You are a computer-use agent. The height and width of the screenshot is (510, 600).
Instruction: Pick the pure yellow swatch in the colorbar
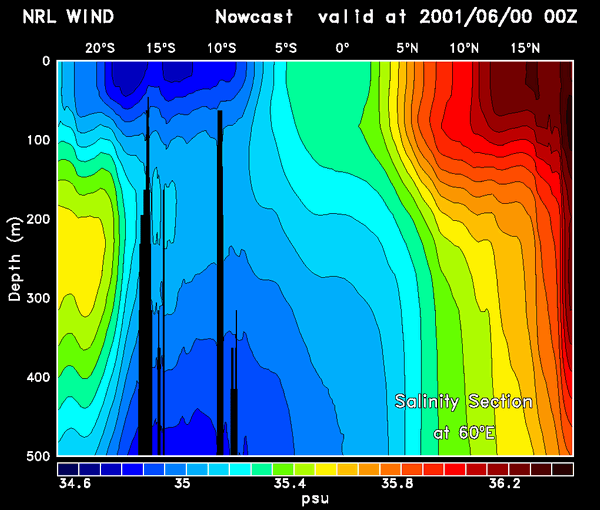click(x=326, y=469)
